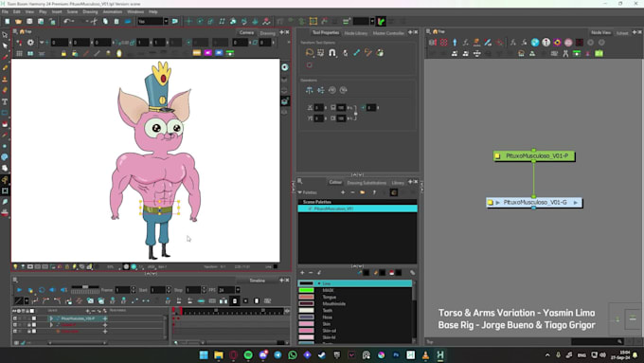Viewport: 644px width, 363px height.
Task: Click the Add Colour plus icon below palette list
Action: tap(302, 273)
